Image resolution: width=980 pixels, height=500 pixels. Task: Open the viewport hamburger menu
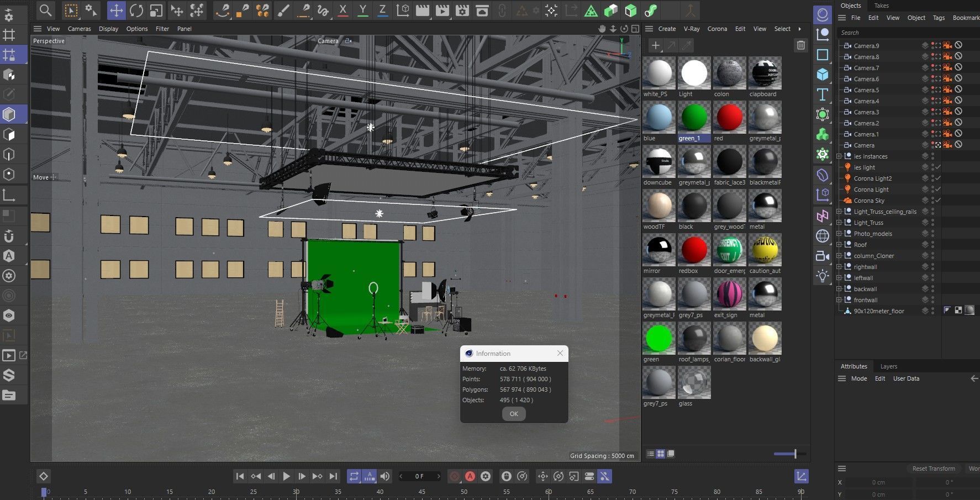(38, 29)
